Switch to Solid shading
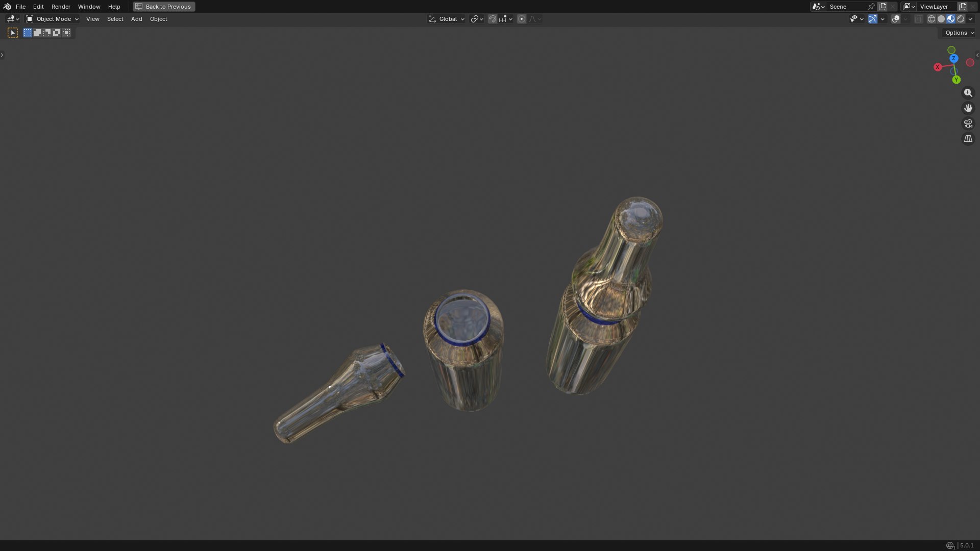The image size is (980, 551). 941,19
